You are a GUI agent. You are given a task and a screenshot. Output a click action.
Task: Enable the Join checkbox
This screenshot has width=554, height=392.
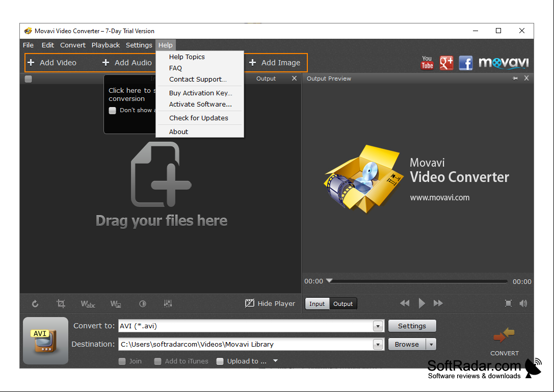[x=122, y=361]
